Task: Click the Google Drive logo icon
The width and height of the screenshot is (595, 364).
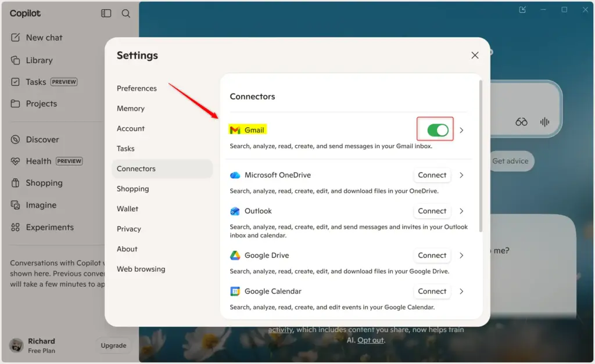Action: [x=235, y=255]
